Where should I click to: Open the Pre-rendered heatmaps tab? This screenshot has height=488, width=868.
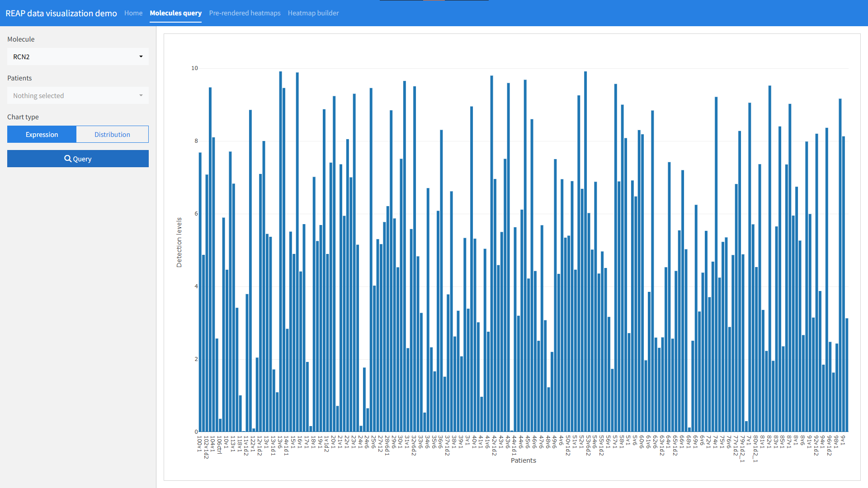(245, 13)
